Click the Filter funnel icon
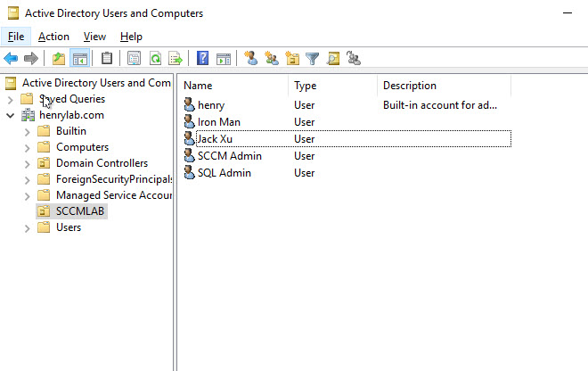The width and height of the screenshot is (588, 371). pyautogui.click(x=313, y=59)
